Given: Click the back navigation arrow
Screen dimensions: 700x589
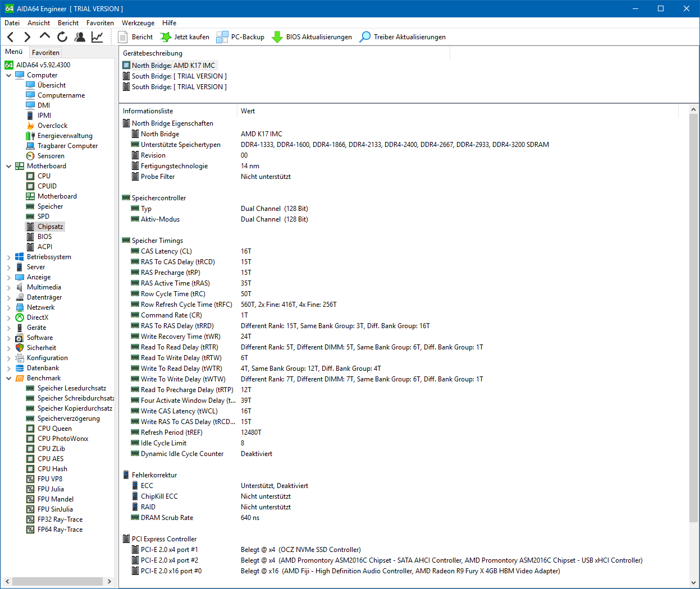Looking at the screenshot, I should tap(10, 37).
